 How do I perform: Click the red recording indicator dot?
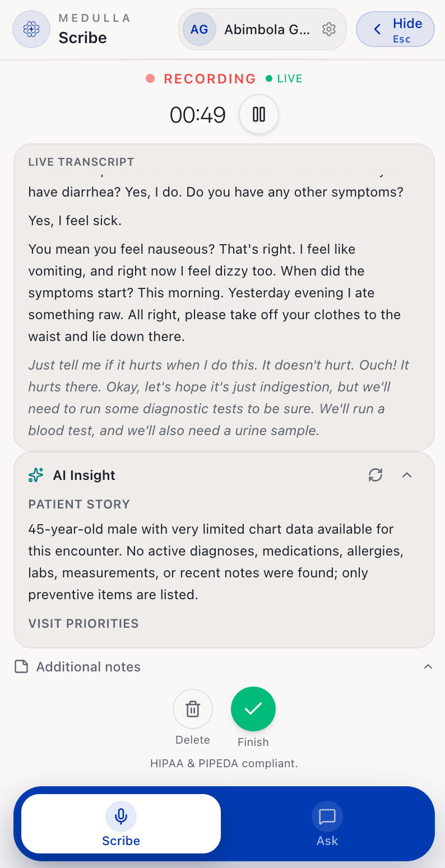point(150,79)
